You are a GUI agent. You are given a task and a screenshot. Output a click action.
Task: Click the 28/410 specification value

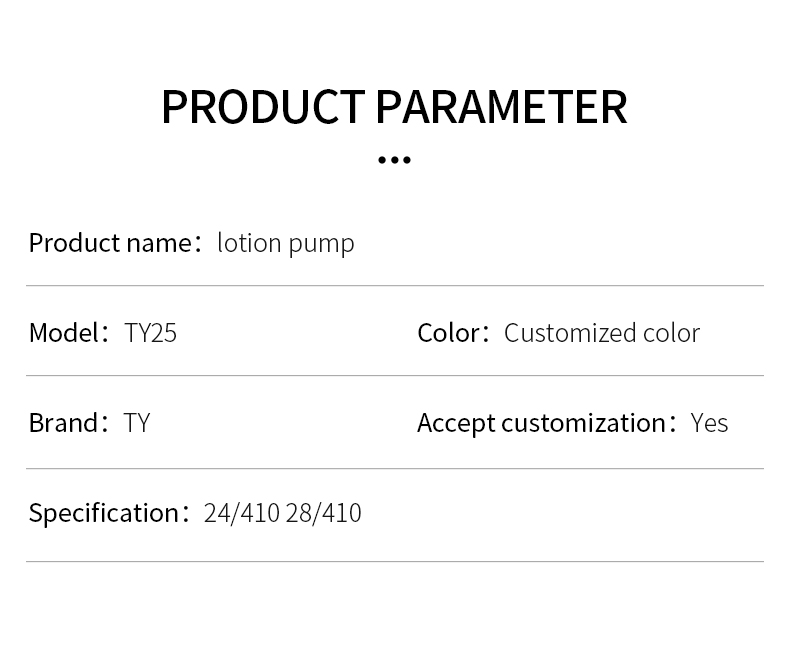click(x=323, y=513)
